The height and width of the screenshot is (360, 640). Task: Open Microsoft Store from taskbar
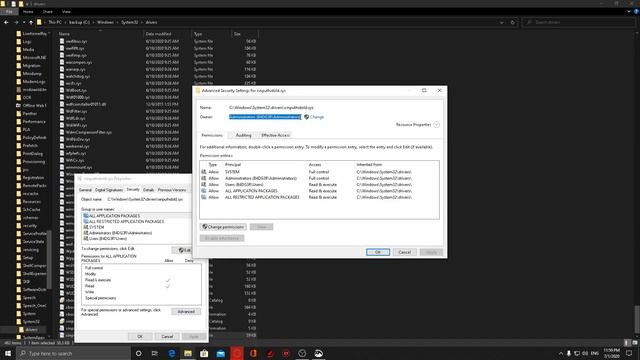point(204,353)
